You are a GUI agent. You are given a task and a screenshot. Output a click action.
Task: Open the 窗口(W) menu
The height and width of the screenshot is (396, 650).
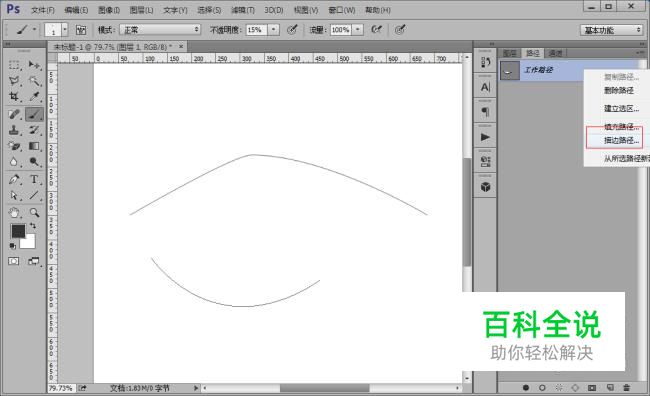pos(342,10)
